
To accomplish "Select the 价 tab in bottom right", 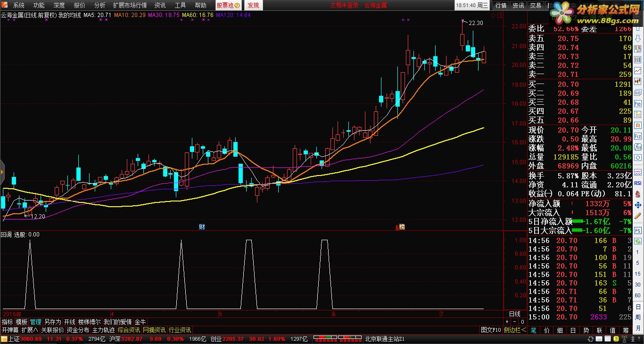I will pos(547,330).
